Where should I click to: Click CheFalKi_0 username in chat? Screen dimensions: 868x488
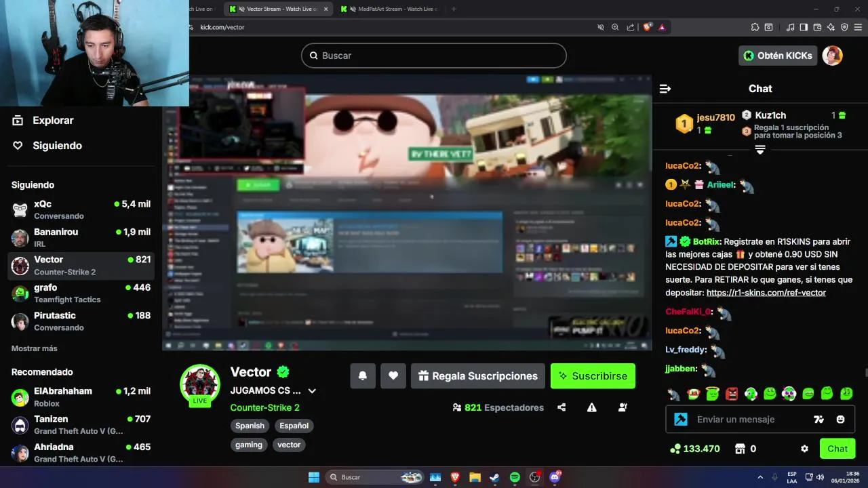(x=688, y=312)
